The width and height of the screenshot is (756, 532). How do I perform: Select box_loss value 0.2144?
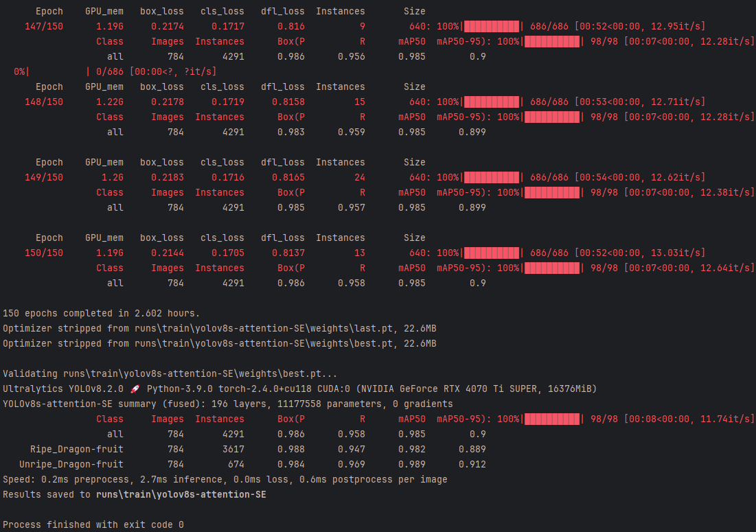point(168,253)
